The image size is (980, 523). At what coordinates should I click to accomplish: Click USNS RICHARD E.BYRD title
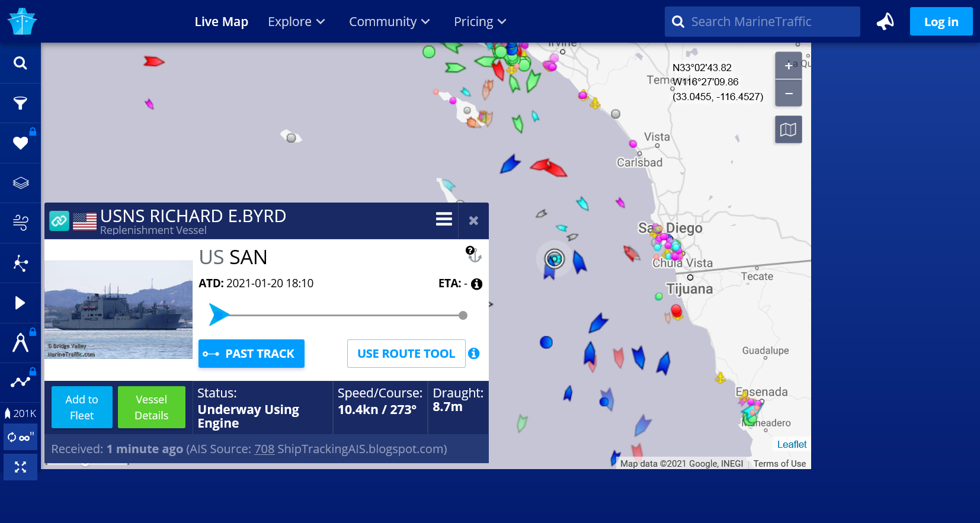pyautogui.click(x=193, y=216)
